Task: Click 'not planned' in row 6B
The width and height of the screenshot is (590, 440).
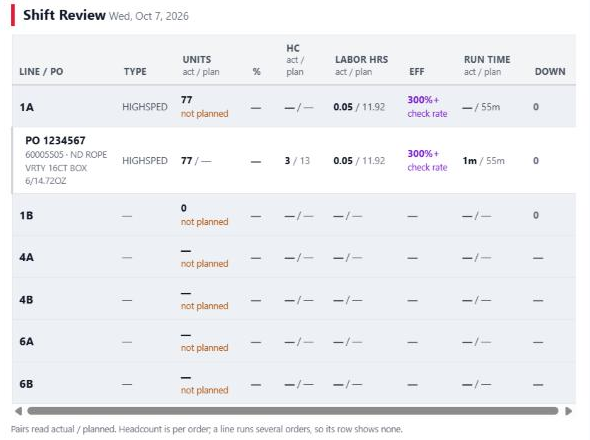Action: pos(205,390)
